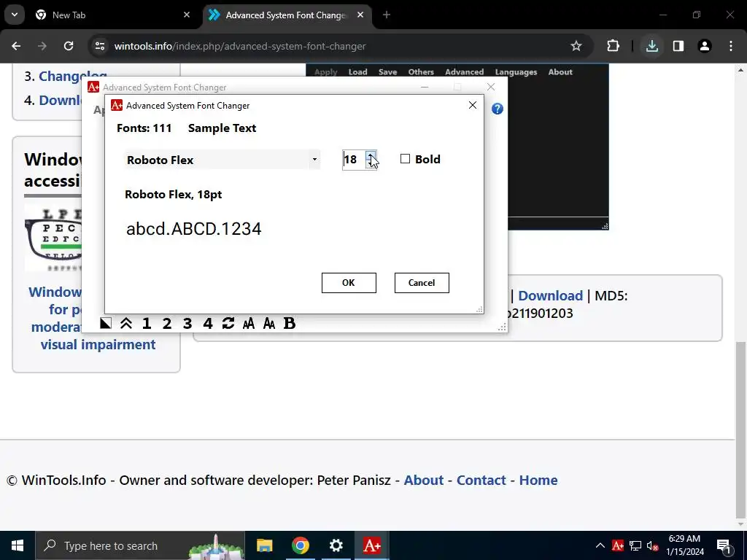Select profile 1 in the bottom toolbar
Viewport: 747px width, 560px height.
pyautogui.click(x=147, y=323)
